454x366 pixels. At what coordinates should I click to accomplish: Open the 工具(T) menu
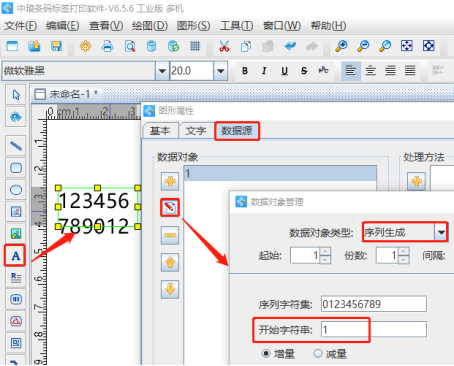tap(236, 26)
